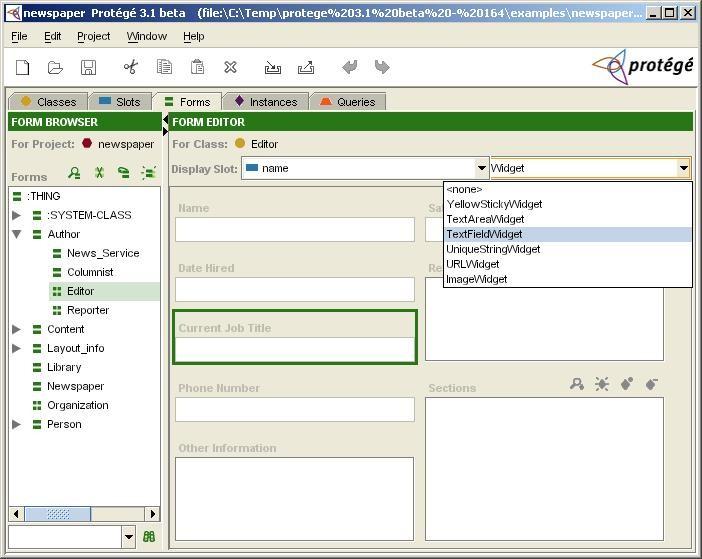Expand the :SYSTEM-CLASS tree node
Viewport: 702px width, 559px height.
(x=17, y=215)
